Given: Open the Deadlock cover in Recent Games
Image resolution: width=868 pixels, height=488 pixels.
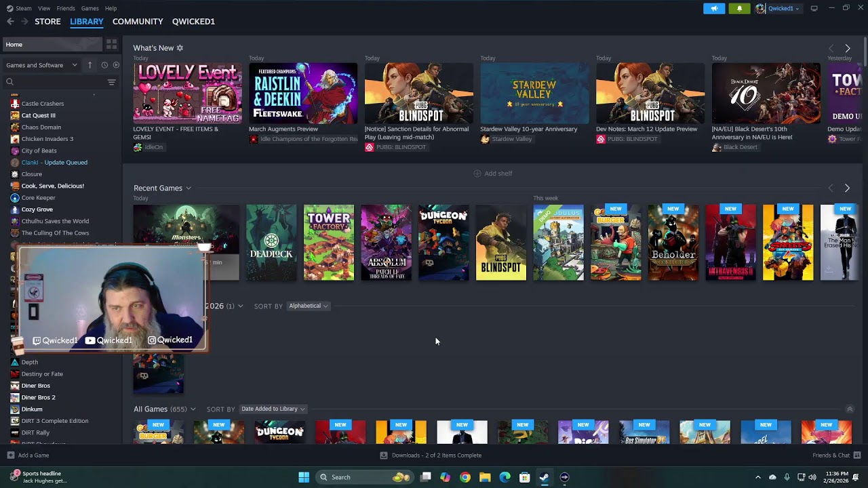Looking at the screenshot, I should click(271, 243).
